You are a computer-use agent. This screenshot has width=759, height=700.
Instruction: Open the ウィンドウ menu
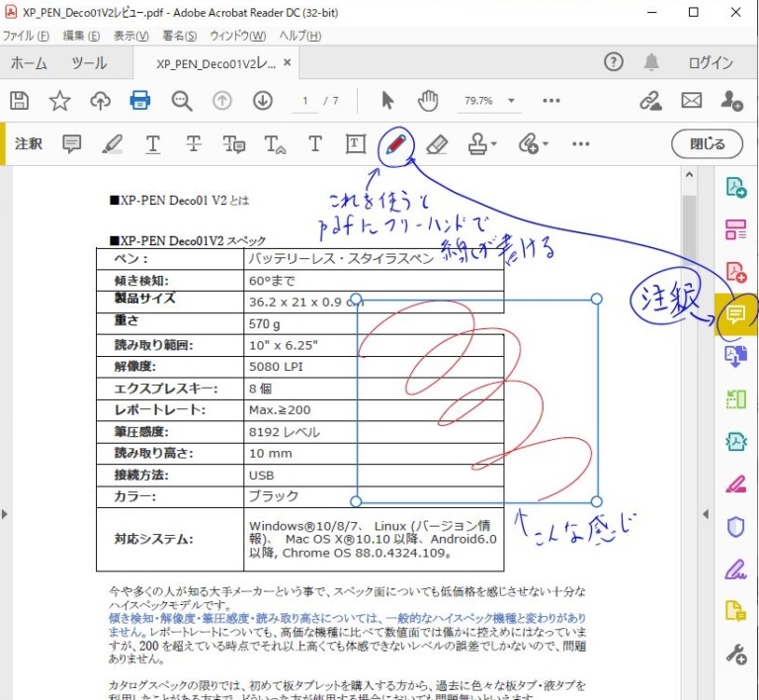[237, 36]
